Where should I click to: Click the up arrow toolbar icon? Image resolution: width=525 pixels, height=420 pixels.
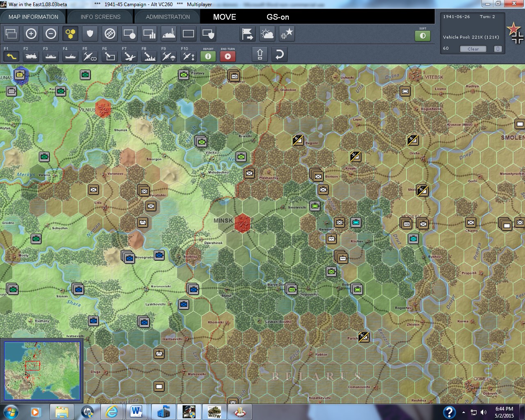[260, 54]
